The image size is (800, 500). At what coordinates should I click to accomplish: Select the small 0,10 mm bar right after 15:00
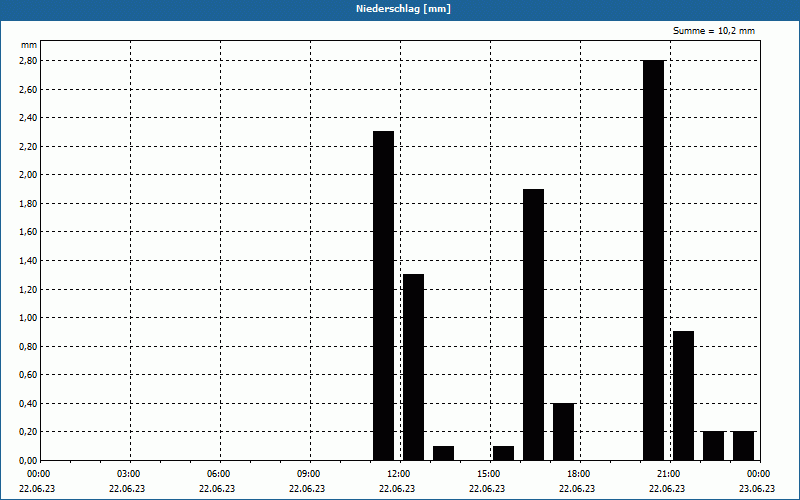click(504, 453)
